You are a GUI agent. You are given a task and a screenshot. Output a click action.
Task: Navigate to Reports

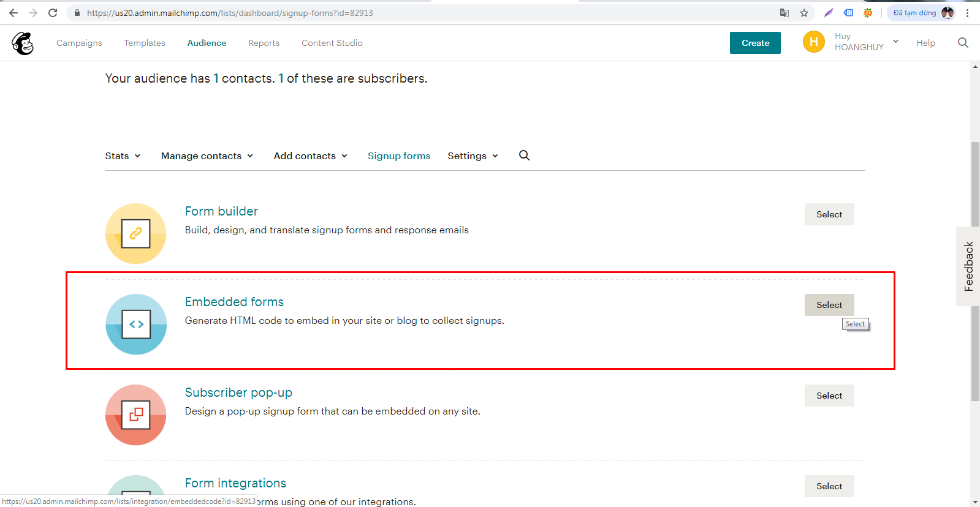pyautogui.click(x=264, y=43)
